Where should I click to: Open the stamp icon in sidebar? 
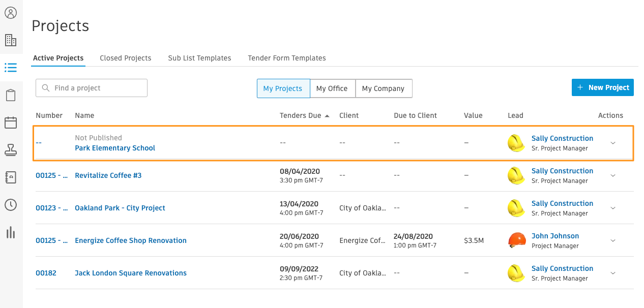coord(11,150)
